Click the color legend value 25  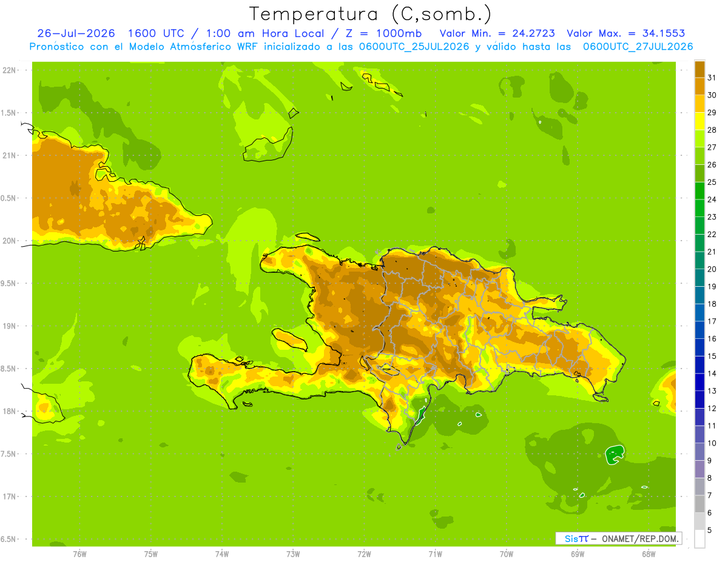pyautogui.click(x=712, y=182)
